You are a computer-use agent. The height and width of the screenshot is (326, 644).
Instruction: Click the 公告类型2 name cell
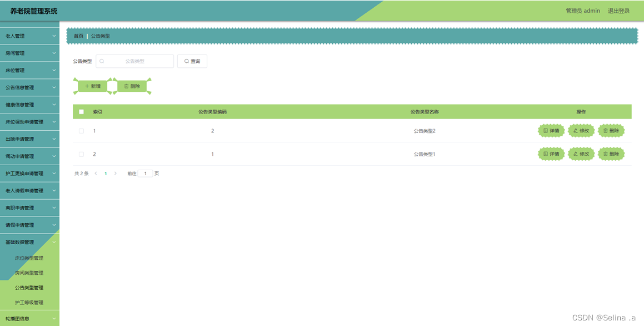[x=425, y=131]
